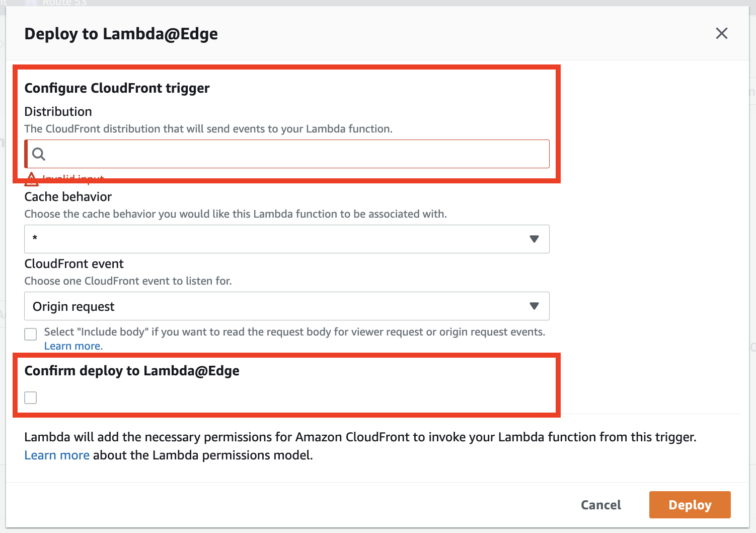This screenshot has height=533, width=756.
Task: Tick the Confirm deploy to Lambda@Edge checkbox
Action: point(31,398)
